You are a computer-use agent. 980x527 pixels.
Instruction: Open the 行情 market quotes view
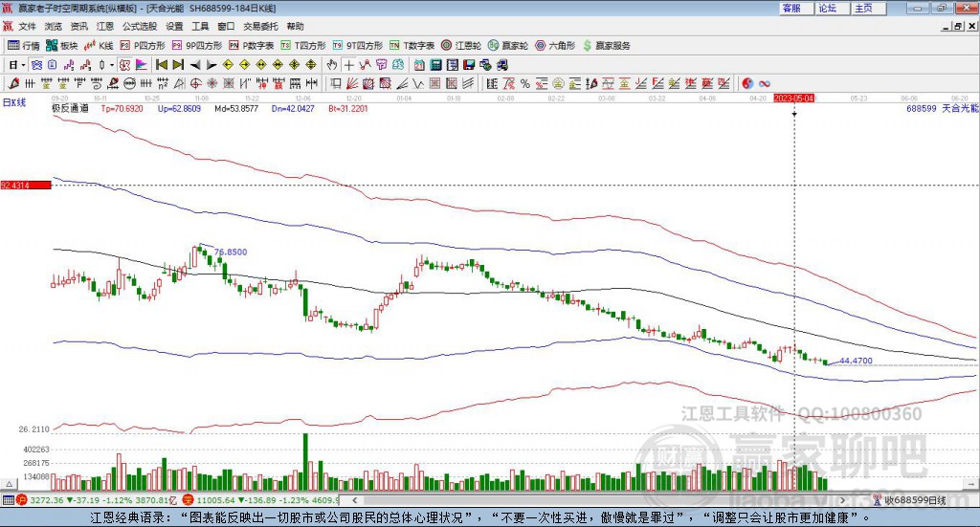pos(23,46)
